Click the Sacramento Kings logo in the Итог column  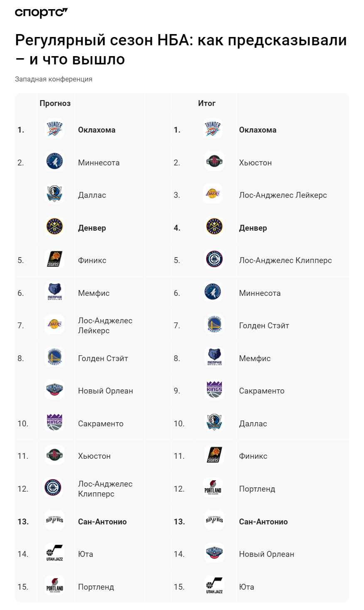[214, 390]
